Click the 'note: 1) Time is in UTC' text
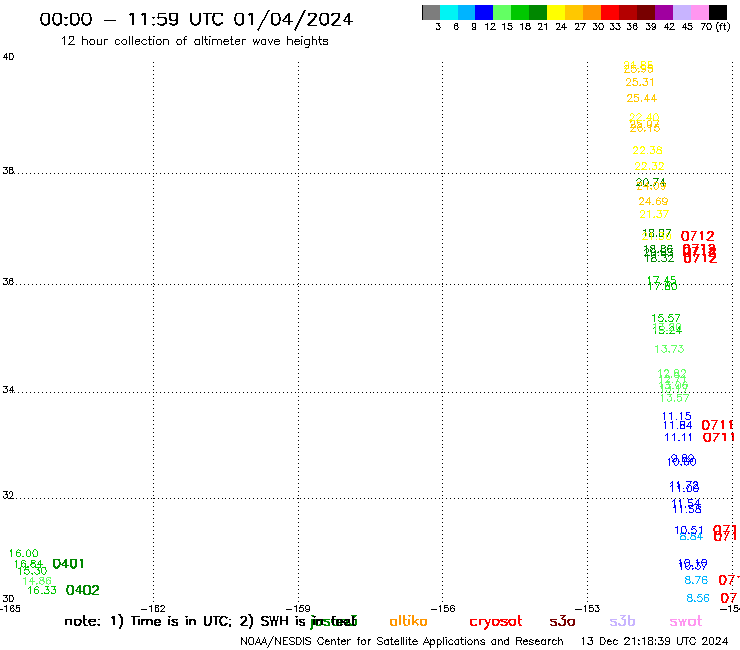 tap(148, 621)
